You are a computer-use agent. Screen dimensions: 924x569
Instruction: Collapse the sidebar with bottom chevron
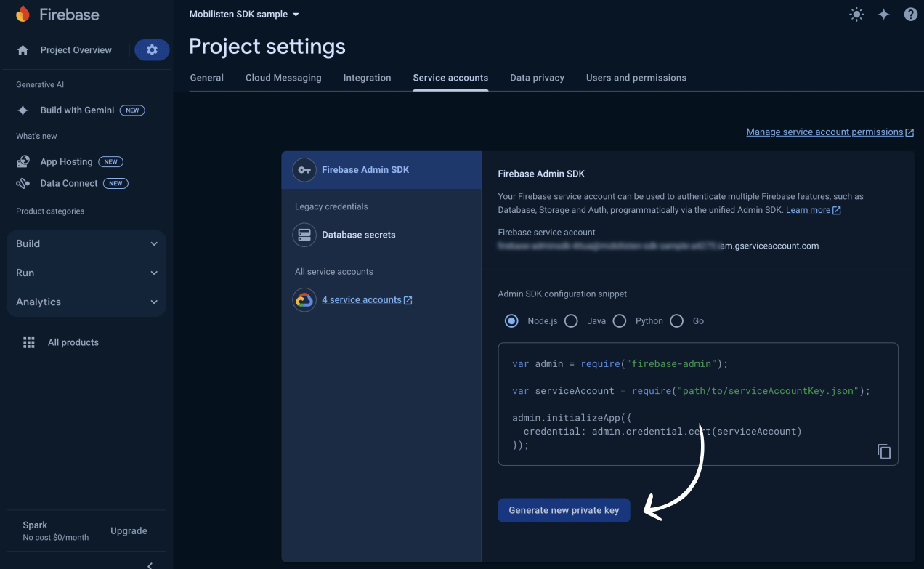tap(150, 565)
